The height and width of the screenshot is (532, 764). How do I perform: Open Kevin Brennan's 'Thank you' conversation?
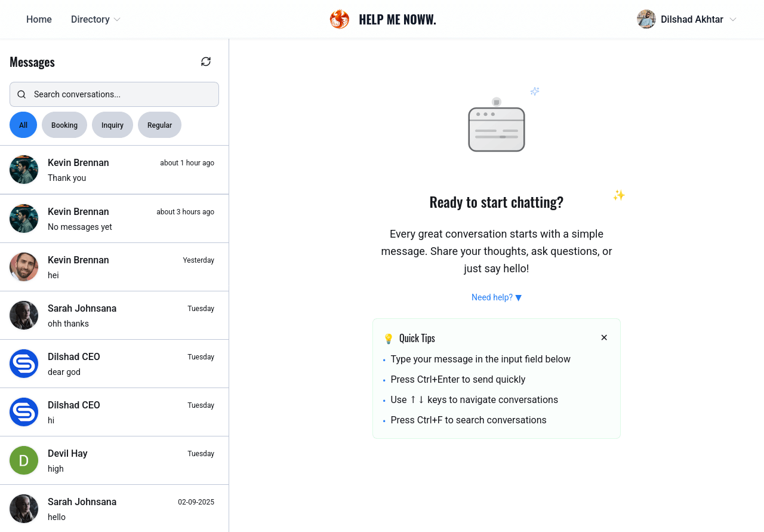(114, 170)
